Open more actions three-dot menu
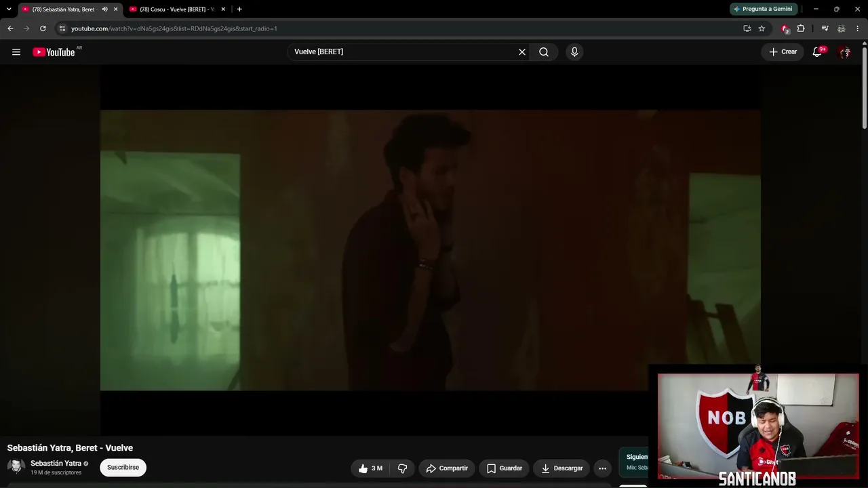 tap(602, 468)
